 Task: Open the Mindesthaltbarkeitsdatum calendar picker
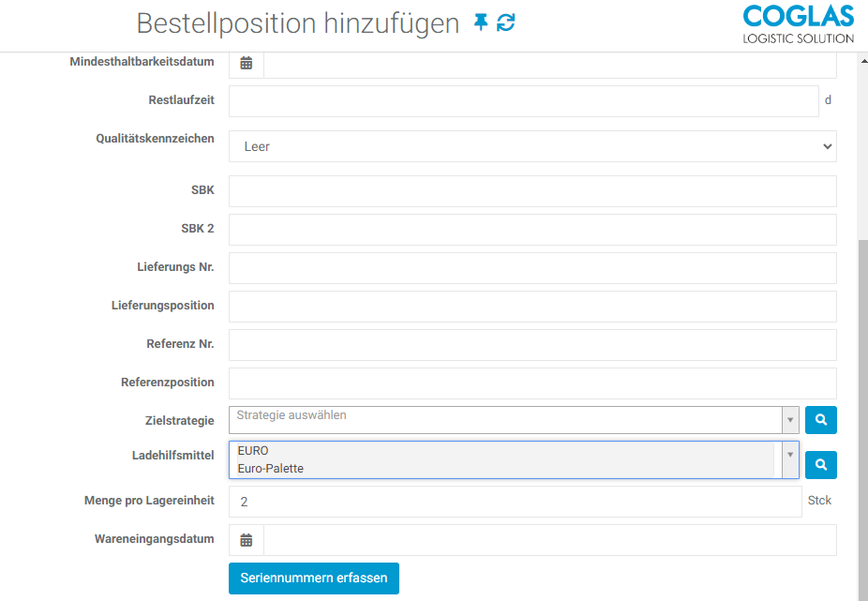point(247,63)
